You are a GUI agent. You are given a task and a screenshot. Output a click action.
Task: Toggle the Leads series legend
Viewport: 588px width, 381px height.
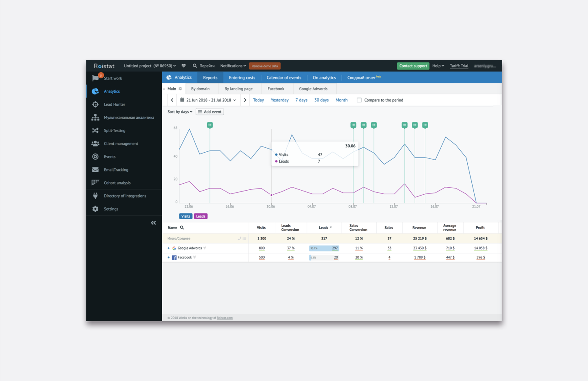click(201, 216)
